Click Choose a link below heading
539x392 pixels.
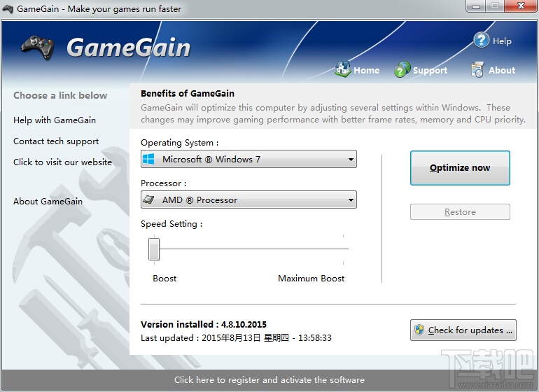pos(60,95)
